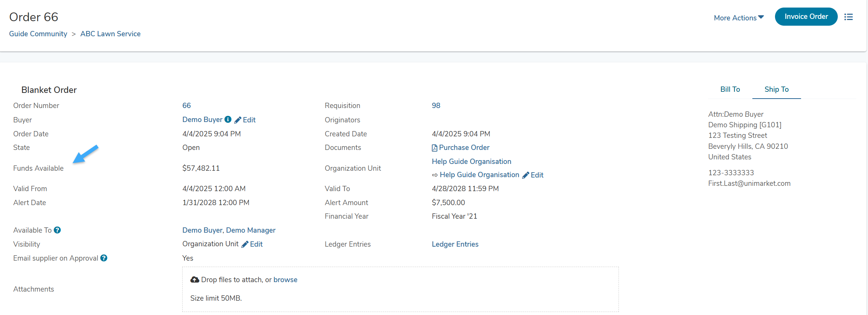Screen dimensions: 868x315
Task: Click the pencil Edit icon for Organization Unit
Action: [525, 175]
